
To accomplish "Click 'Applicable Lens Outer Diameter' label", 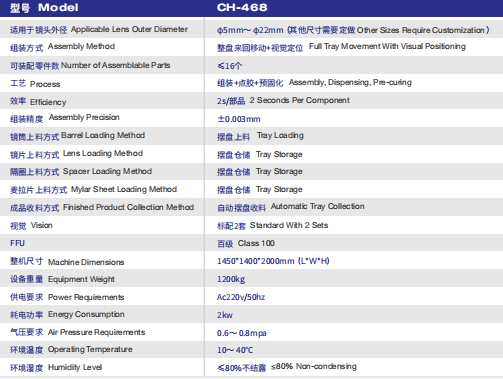I will tap(129, 29).
